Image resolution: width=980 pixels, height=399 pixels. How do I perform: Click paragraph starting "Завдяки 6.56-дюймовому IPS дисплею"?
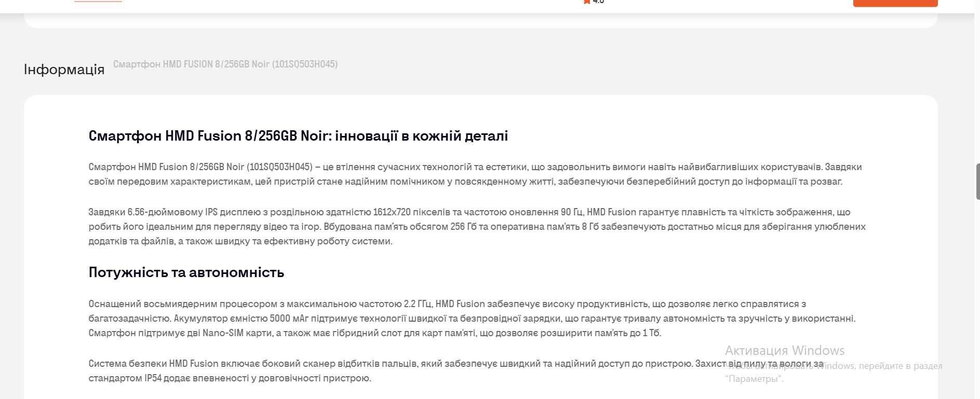pos(477,227)
